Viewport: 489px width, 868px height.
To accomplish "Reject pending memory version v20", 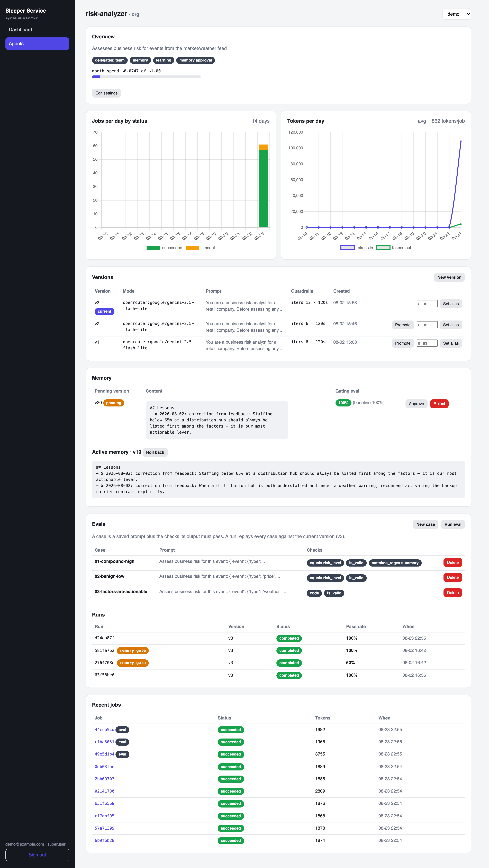I will click(x=439, y=404).
